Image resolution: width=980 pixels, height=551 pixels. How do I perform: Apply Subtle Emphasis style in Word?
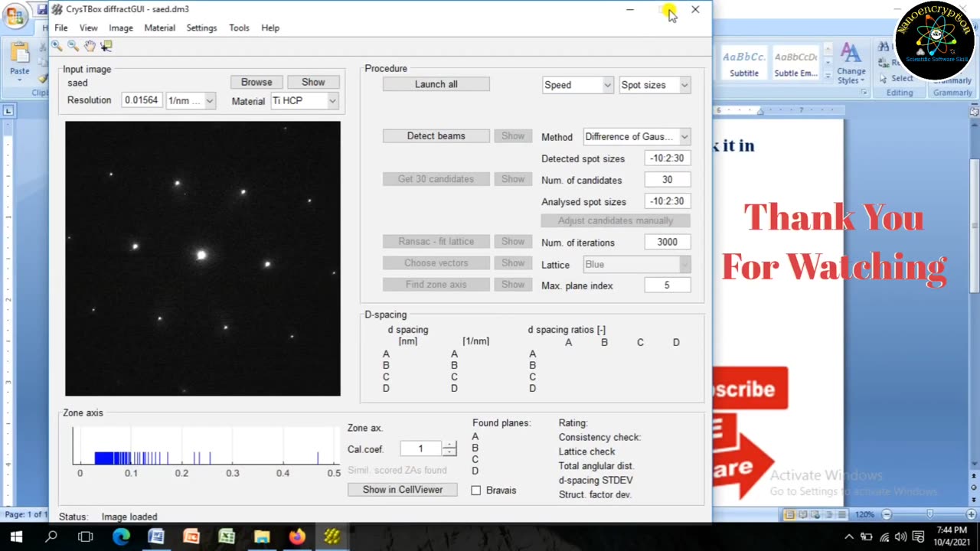pyautogui.click(x=795, y=64)
